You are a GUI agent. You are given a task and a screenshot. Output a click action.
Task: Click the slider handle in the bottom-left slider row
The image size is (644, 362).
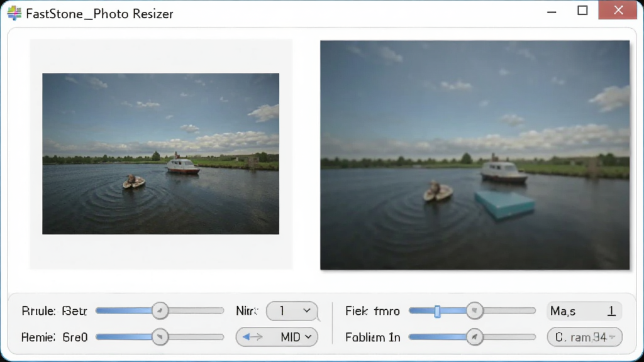[x=160, y=337]
